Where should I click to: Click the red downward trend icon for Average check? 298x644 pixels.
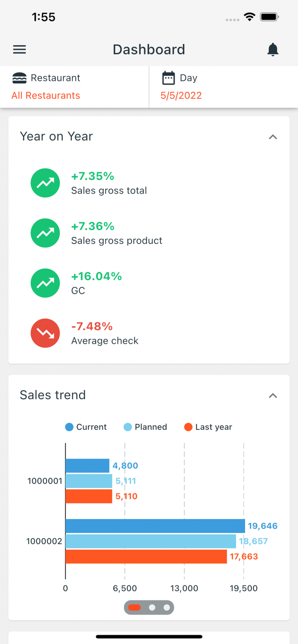tap(45, 333)
